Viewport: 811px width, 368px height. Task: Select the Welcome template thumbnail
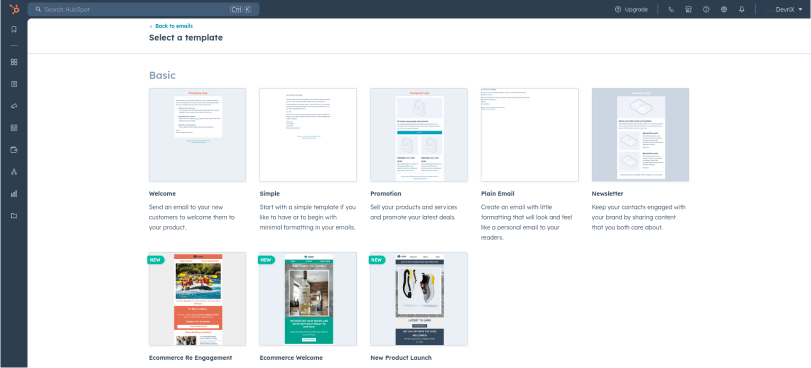[198, 135]
